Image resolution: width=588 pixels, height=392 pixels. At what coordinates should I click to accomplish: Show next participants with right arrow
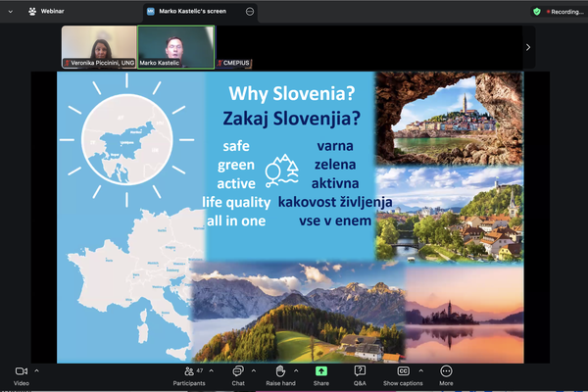pos(528,47)
